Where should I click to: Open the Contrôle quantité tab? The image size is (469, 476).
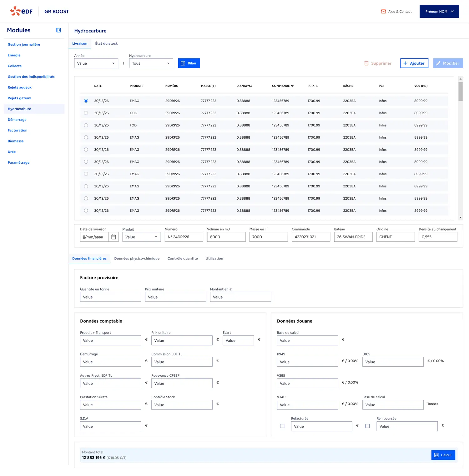(183, 259)
